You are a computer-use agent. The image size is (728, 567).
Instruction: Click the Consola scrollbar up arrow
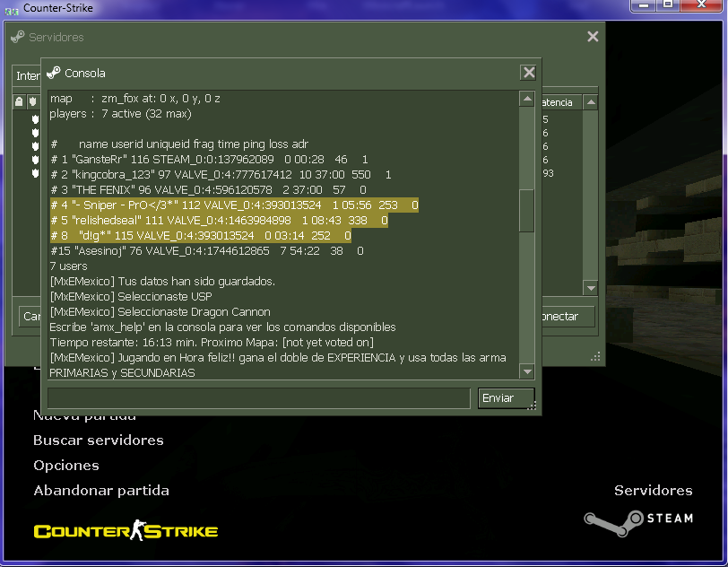527,99
